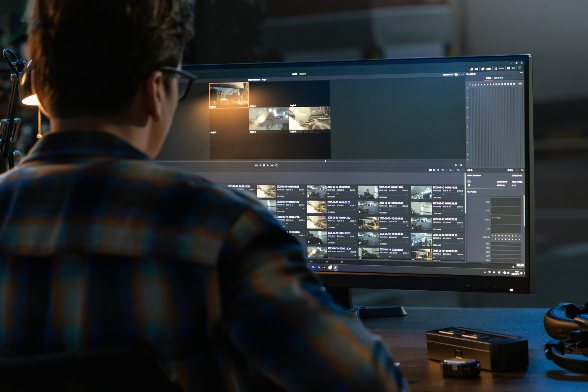Open viewer three-dot options menu
This screenshot has width=588, height=392.
pos(463,74)
